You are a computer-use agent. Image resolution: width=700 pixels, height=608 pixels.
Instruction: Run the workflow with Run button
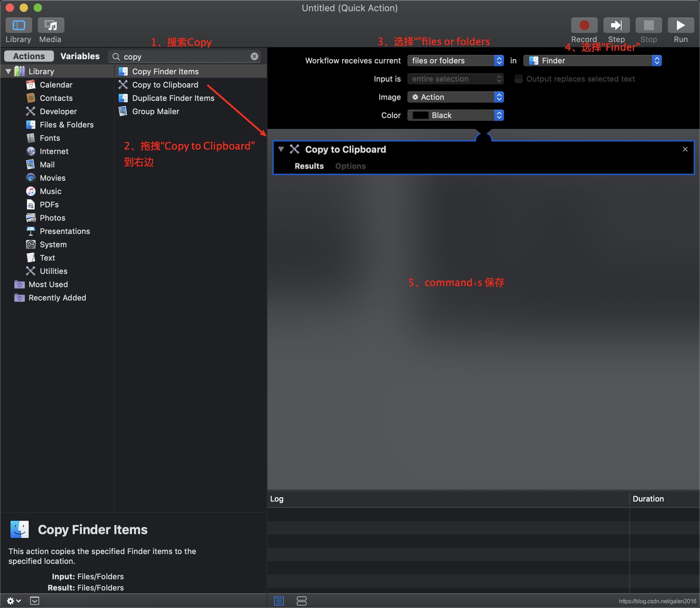[x=681, y=26]
